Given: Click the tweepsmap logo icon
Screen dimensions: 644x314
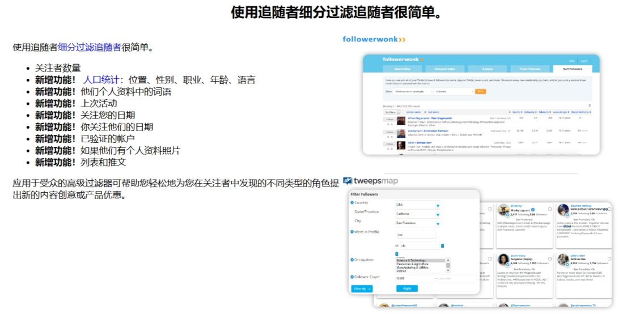Looking at the screenshot, I should (x=348, y=181).
